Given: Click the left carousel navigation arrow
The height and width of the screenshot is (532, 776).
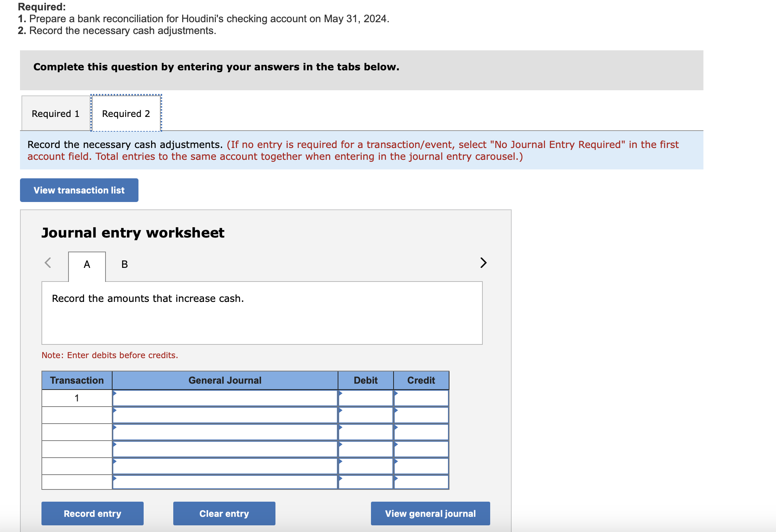Looking at the screenshot, I should click(x=47, y=263).
